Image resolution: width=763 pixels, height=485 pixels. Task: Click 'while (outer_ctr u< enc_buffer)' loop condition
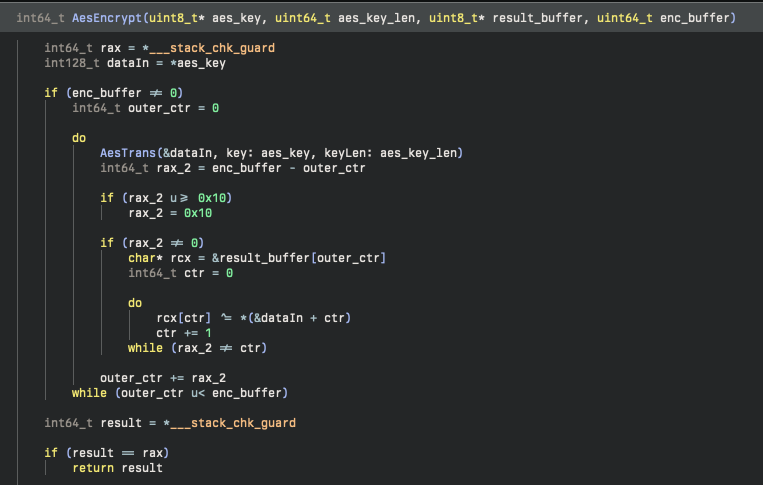click(x=180, y=393)
